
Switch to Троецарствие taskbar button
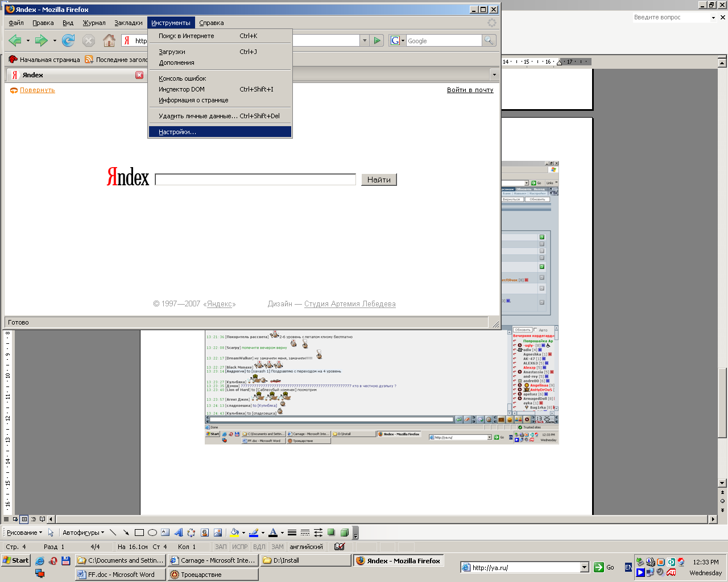[213, 575]
